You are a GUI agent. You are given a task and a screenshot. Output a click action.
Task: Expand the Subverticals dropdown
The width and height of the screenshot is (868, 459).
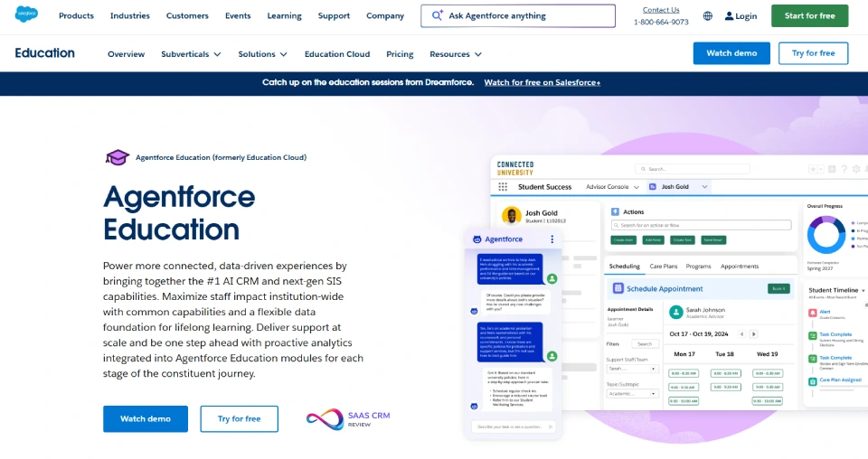click(x=191, y=54)
